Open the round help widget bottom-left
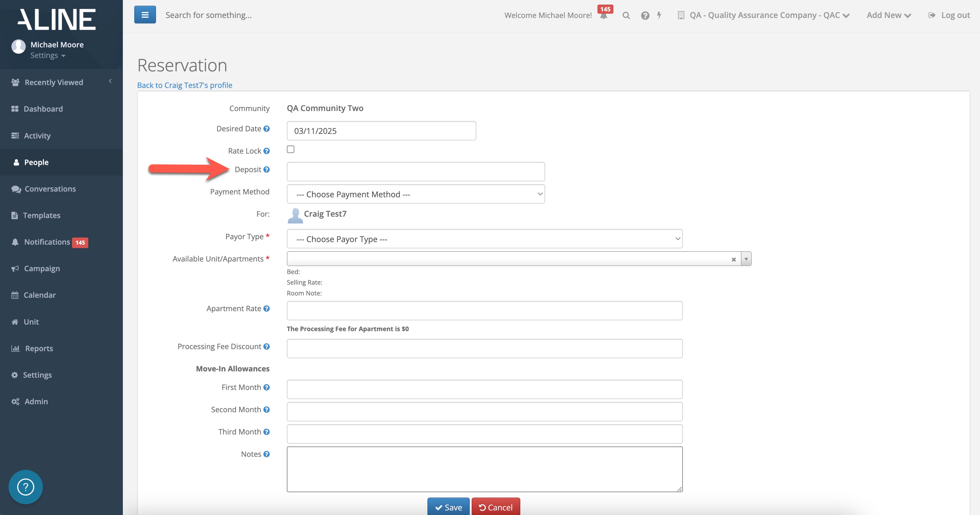 click(x=26, y=487)
